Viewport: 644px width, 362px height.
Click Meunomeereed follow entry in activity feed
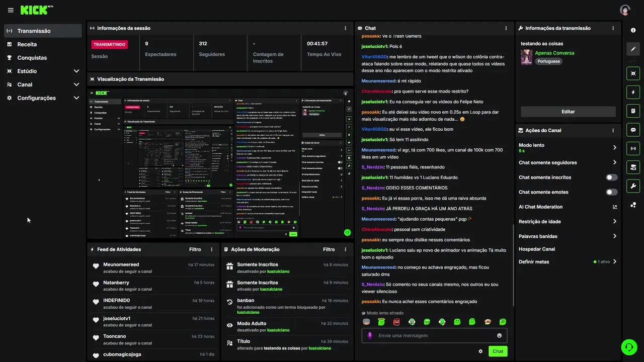(153, 267)
